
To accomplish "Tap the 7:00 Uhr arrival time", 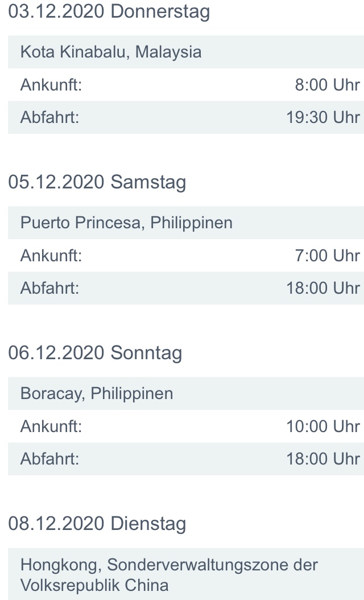I will (327, 255).
